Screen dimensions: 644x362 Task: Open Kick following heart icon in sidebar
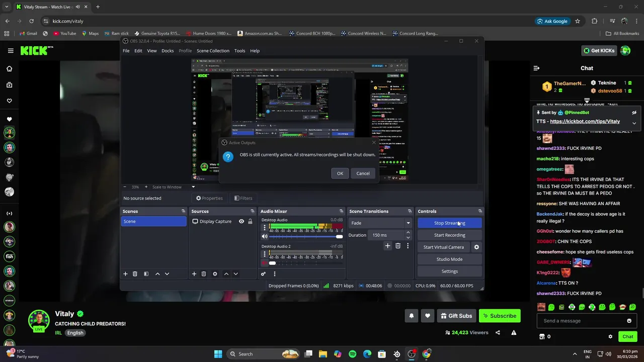pyautogui.click(x=9, y=101)
